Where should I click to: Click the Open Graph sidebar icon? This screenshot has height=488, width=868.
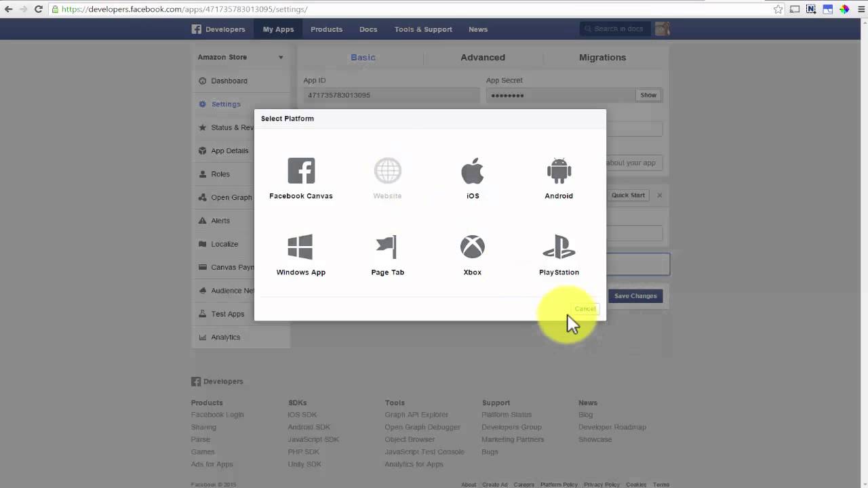point(202,197)
